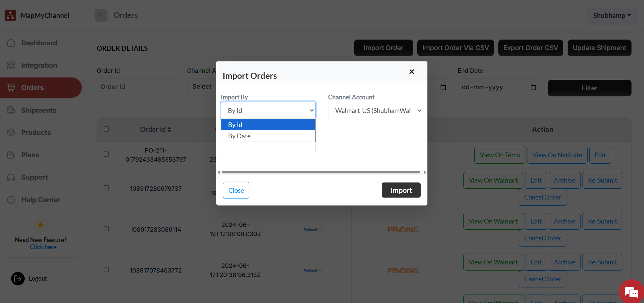This screenshot has width=644, height=303.
Task: Close the Import Orders dialog with X
Action: (412, 72)
